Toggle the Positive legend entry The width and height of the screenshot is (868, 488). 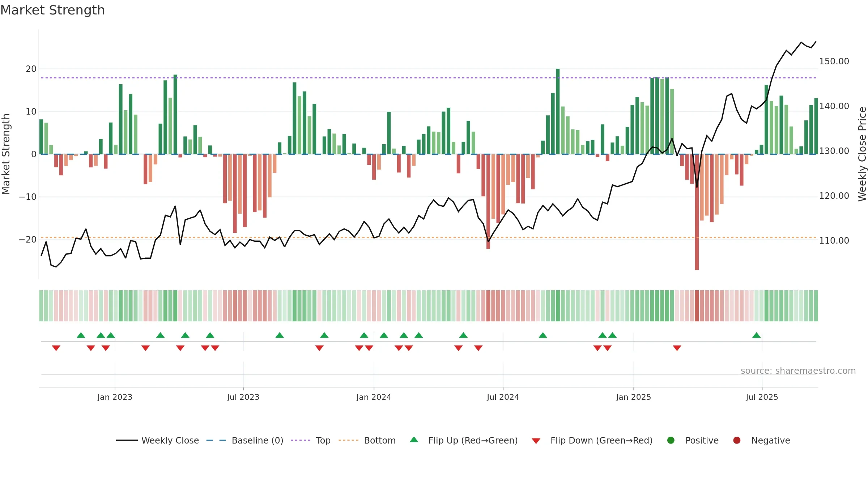[x=693, y=440]
